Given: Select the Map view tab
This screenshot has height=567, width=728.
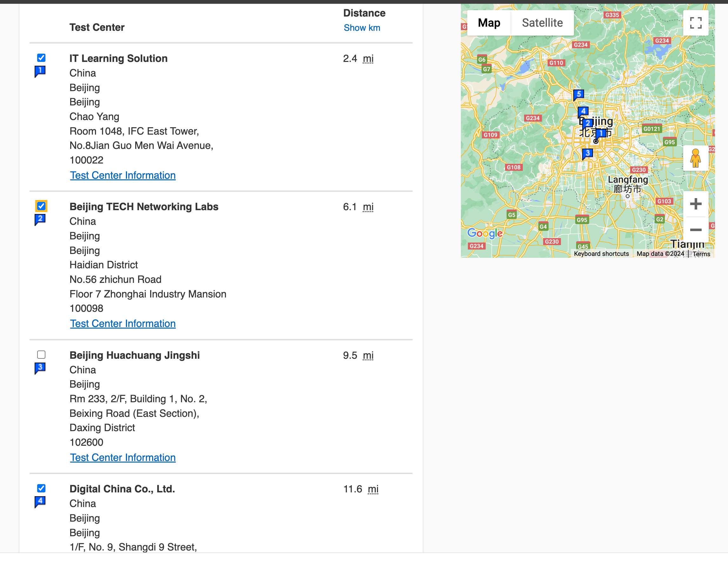Looking at the screenshot, I should click(489, 23).
